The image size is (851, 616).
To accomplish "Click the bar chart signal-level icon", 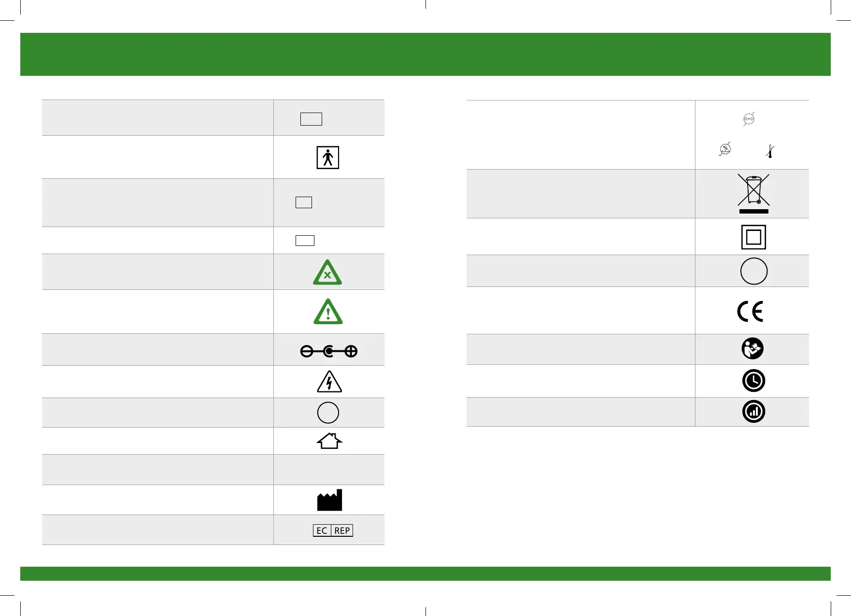I will click(x=753, y=412).
